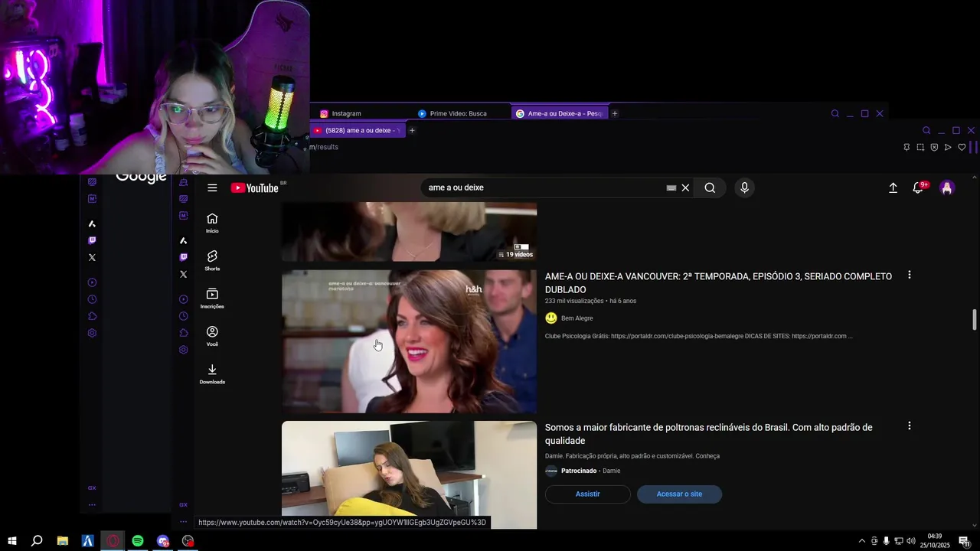Play the Ame-a ou Deixe-a Vancouver thumbnail

click(409, 341)
